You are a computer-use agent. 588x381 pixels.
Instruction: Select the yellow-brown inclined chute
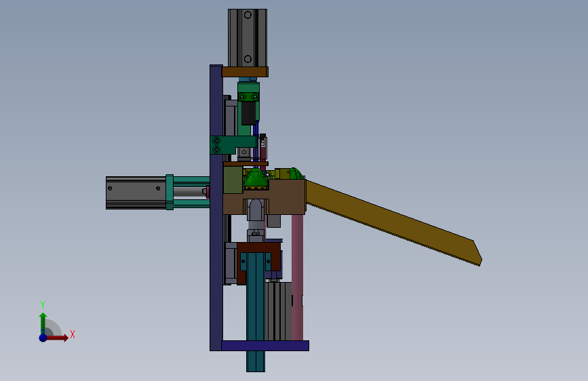point(394,223)
